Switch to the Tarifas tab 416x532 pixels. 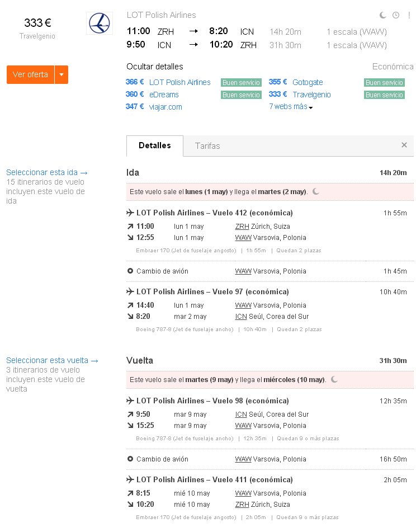coord(207,146)
